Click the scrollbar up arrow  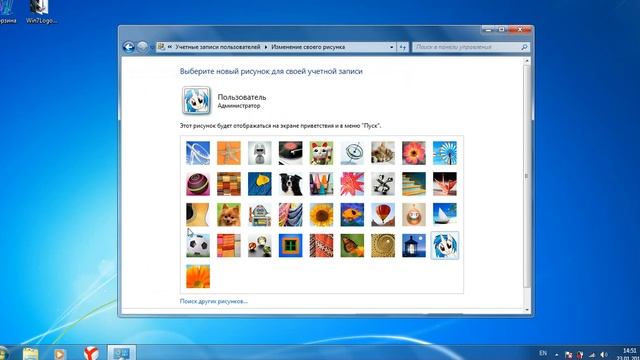click(x=527, y=61)
